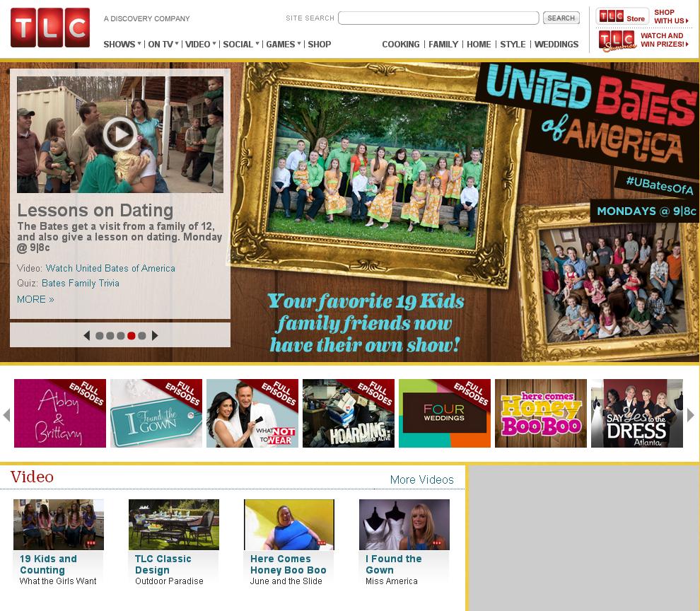The width and height of the screenshot is (700, 611).
Task: Open TLC Classic Design video thumbnail
Action: tap(174, 524)
